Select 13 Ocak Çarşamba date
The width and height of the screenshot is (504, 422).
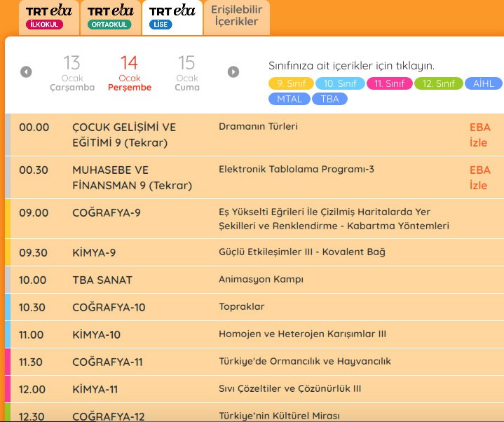pos(71,73)
